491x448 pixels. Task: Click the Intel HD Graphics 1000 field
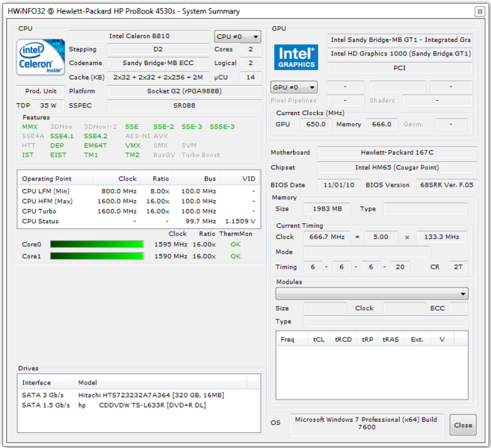click(400, 54)
